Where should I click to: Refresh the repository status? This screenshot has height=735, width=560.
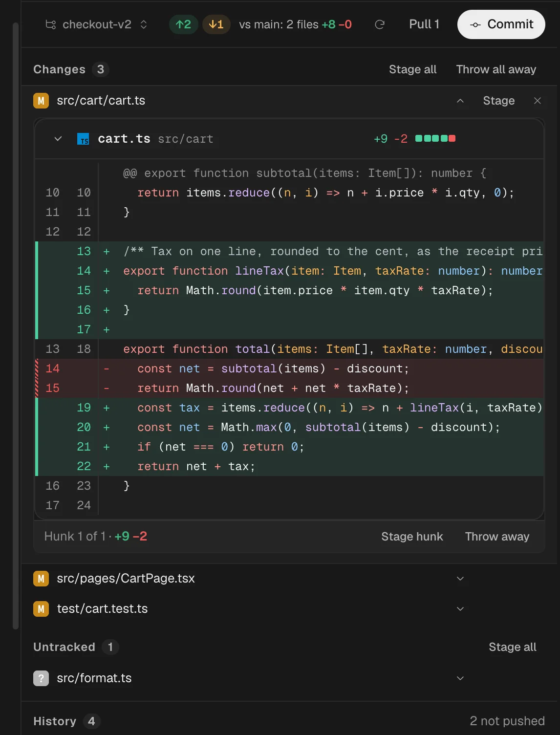coord(380,24)
